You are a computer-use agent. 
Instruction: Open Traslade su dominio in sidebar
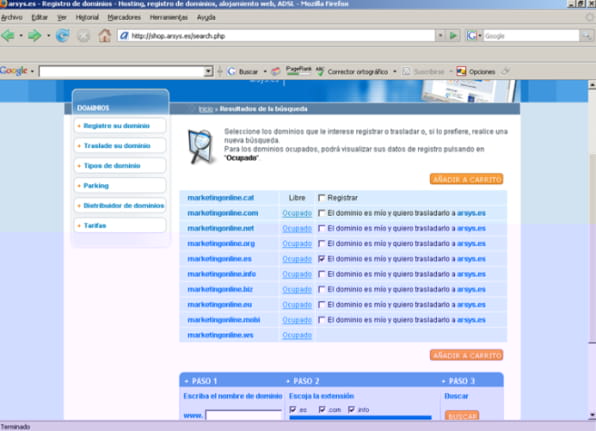click(120, 146)
